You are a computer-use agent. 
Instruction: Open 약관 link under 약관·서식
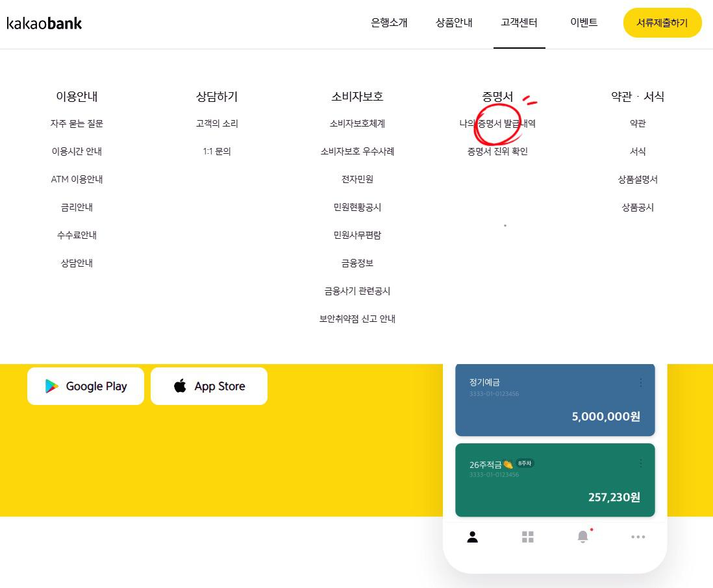[x=638, y=123]
